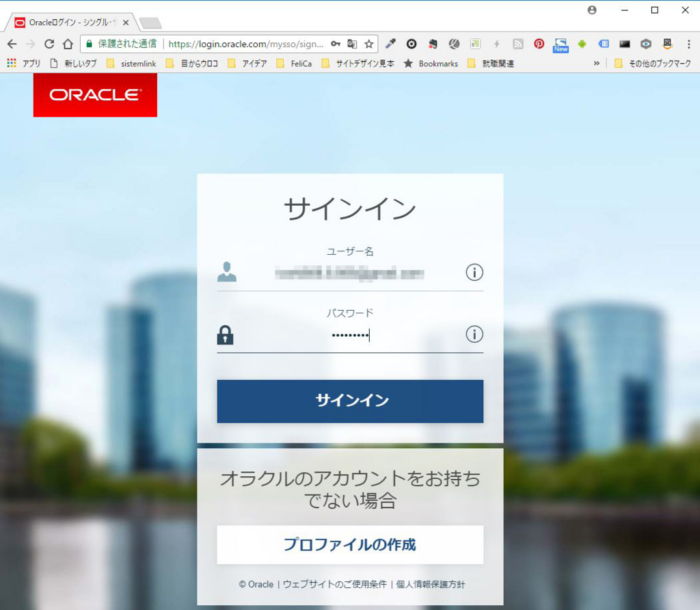Open the Evernote elephant extension
The image size is (700, 610).
tap(433, 44)
